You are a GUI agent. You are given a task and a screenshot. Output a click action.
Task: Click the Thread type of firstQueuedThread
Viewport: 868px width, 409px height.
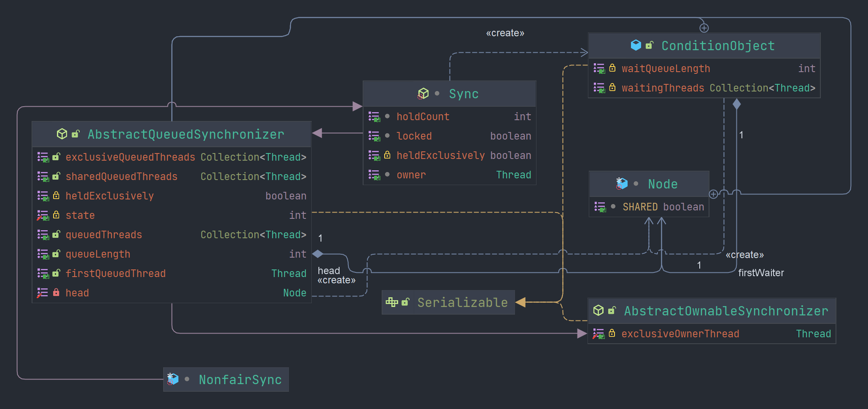coord(289,274)
